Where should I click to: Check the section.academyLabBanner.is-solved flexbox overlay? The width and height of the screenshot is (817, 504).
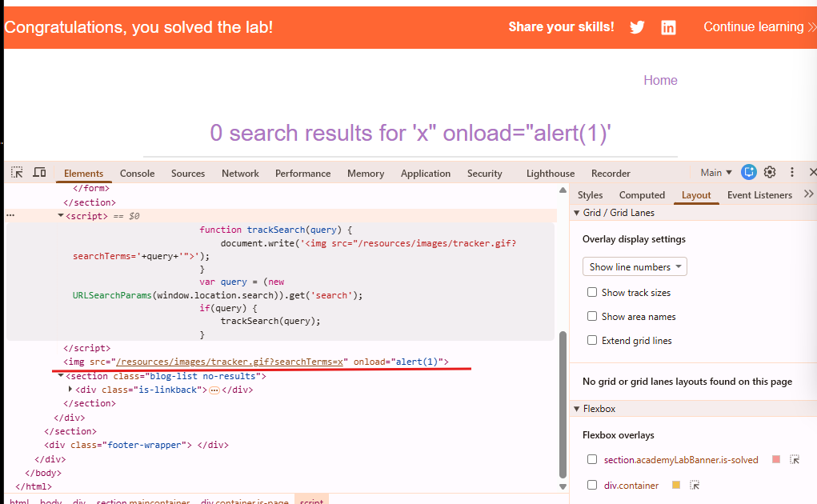pos(592,459)
